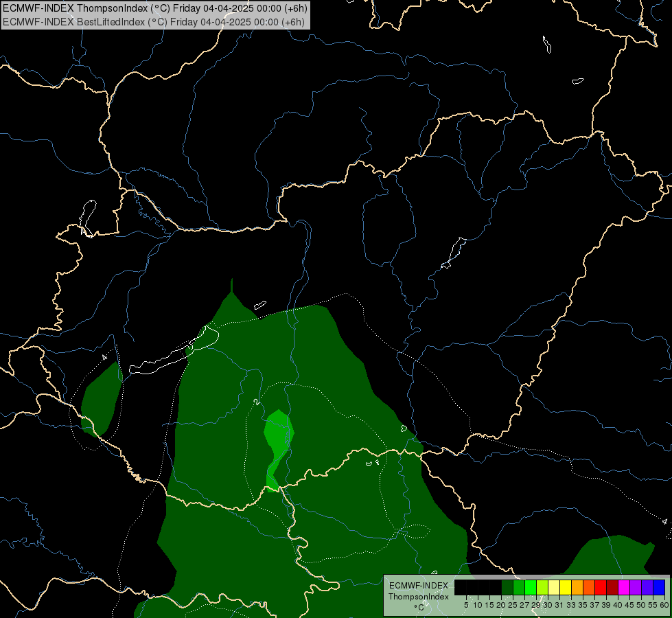The height and width of the screenshot is (618, 672).
Task: Click the legend tick label 33
Action: point(571,605)
